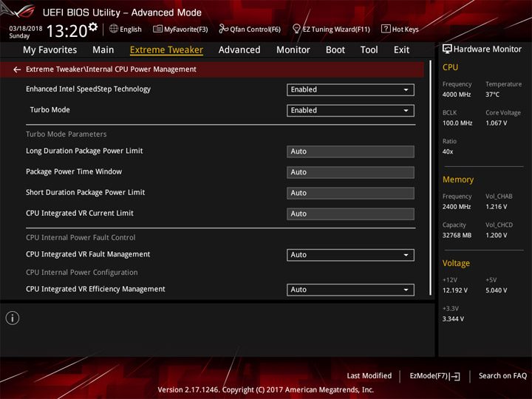
Task: Click the Hot Keys question mark icon
Action: tap(386, 29)
